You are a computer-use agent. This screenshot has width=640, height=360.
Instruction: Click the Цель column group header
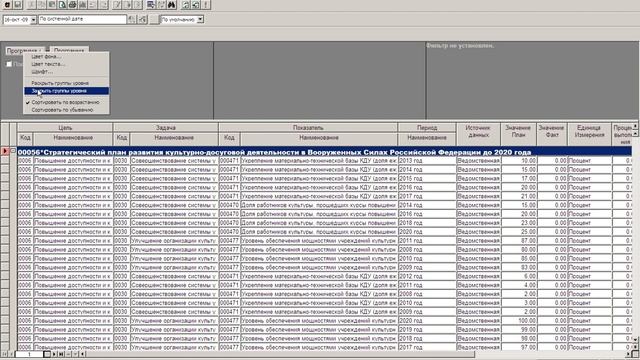click(65, 128)
